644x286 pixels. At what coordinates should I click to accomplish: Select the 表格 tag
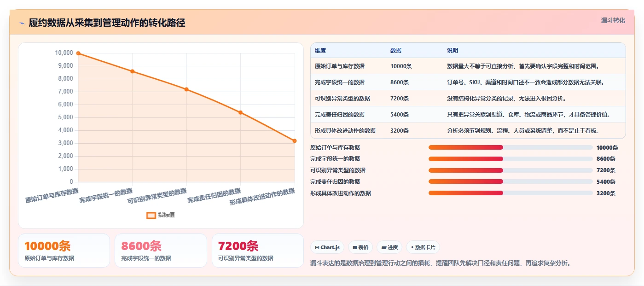pos(360,247)
